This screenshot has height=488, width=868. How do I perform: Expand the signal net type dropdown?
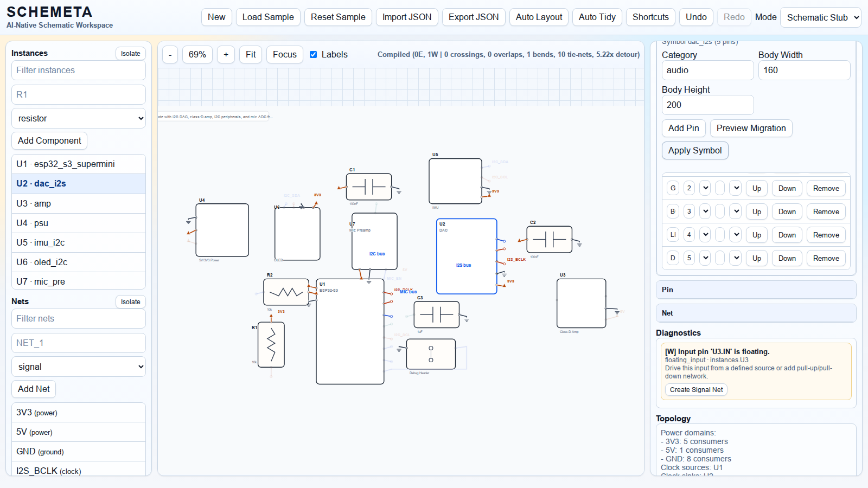point(79,367)
